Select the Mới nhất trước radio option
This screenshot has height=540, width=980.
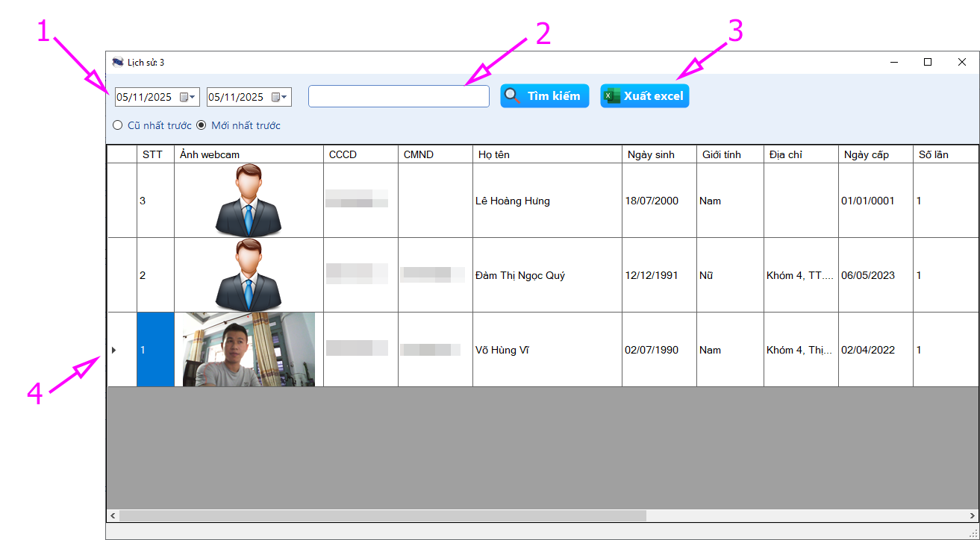pos(202,125)
